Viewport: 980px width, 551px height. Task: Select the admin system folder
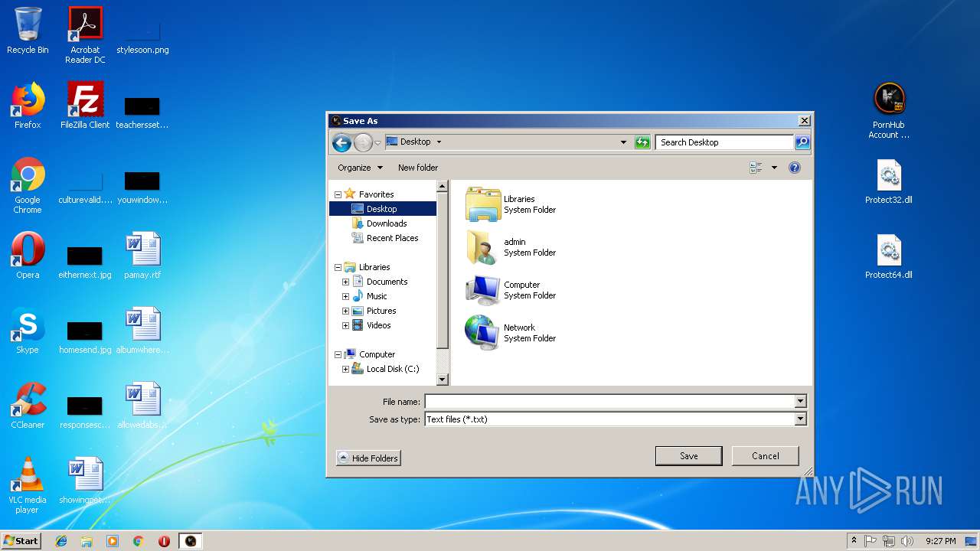pyautogui.click(x=511, y=247)
